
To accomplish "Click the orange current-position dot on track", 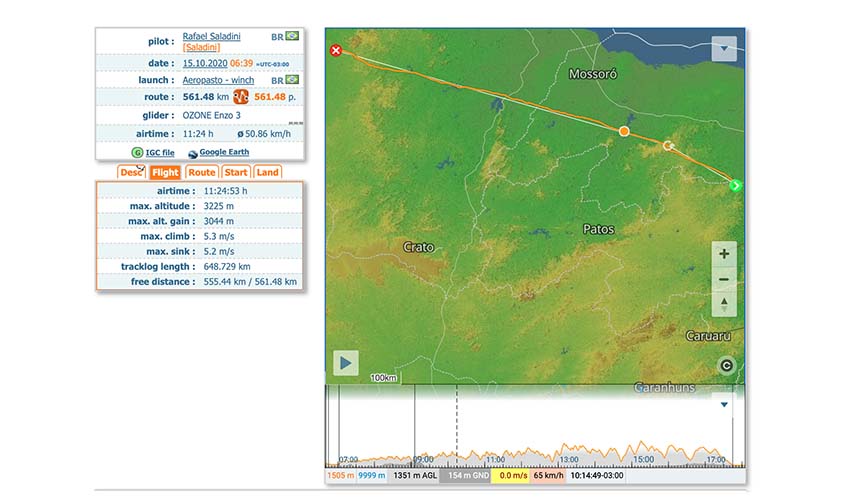I will (x=624, y=131).
